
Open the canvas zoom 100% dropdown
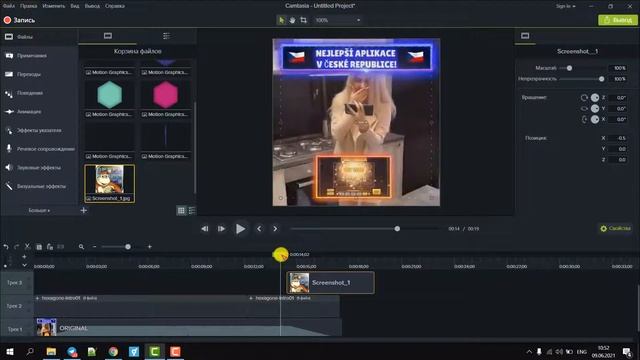coord(338,20)
